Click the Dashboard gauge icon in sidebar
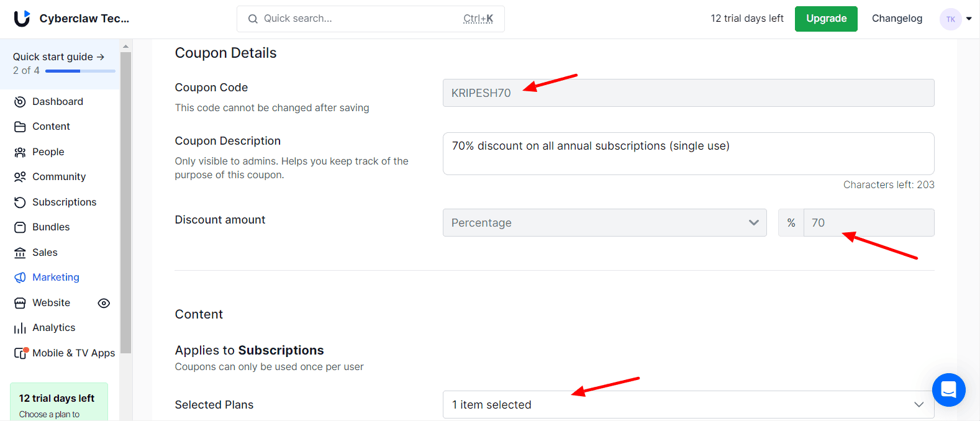The image size is (980, 421). coord(20,102)
